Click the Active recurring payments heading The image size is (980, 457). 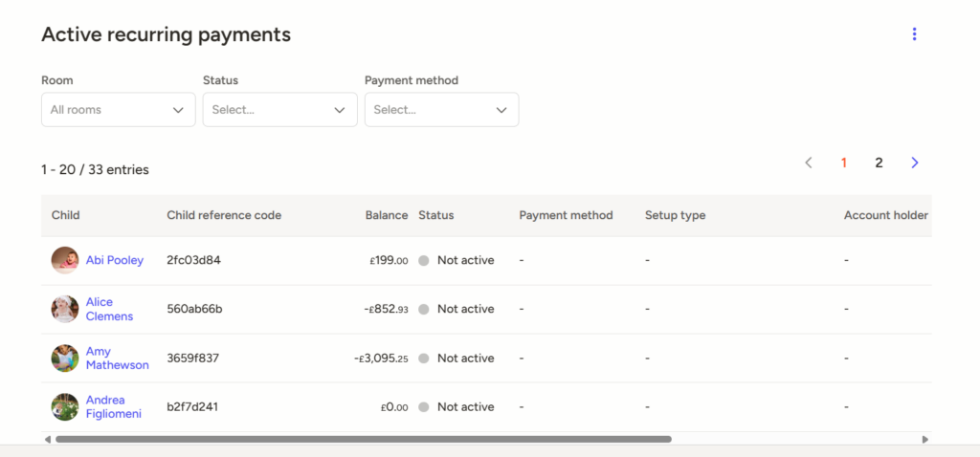(x=167, y=34)
